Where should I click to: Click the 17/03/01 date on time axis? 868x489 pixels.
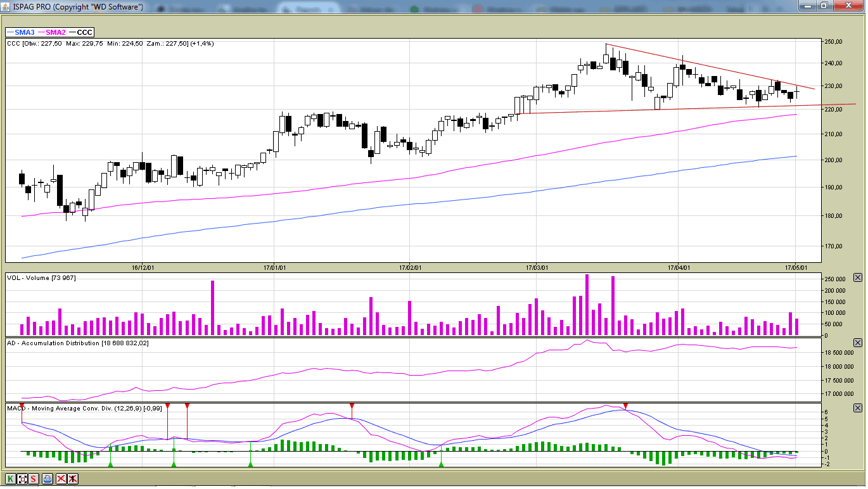[536, 268]
